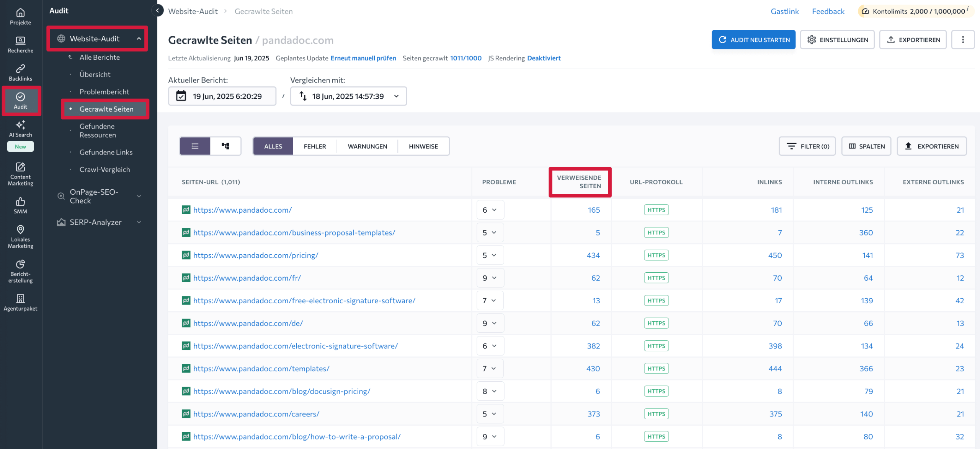980x449 pixels.
Task: Switch to list view
Action: (x=195, y=146)
